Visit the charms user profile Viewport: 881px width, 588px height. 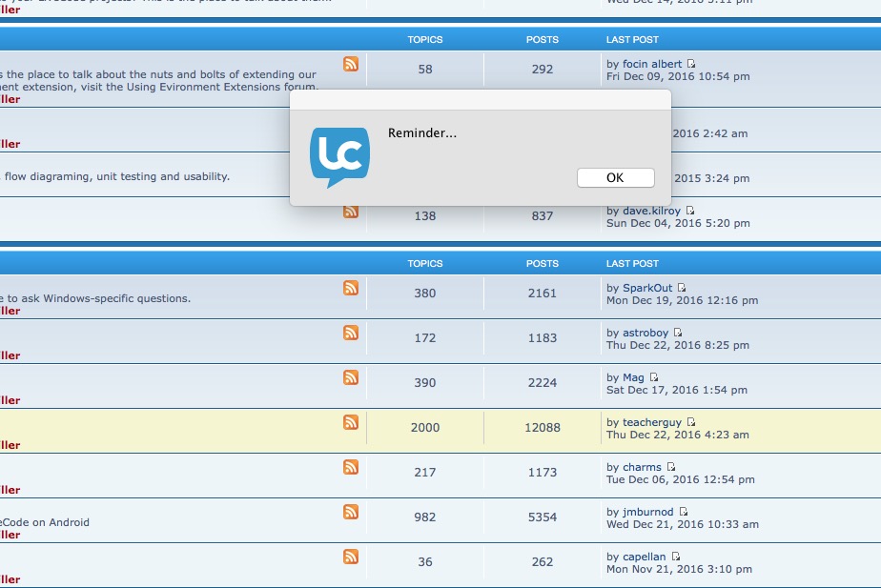(x=642, y=467)
